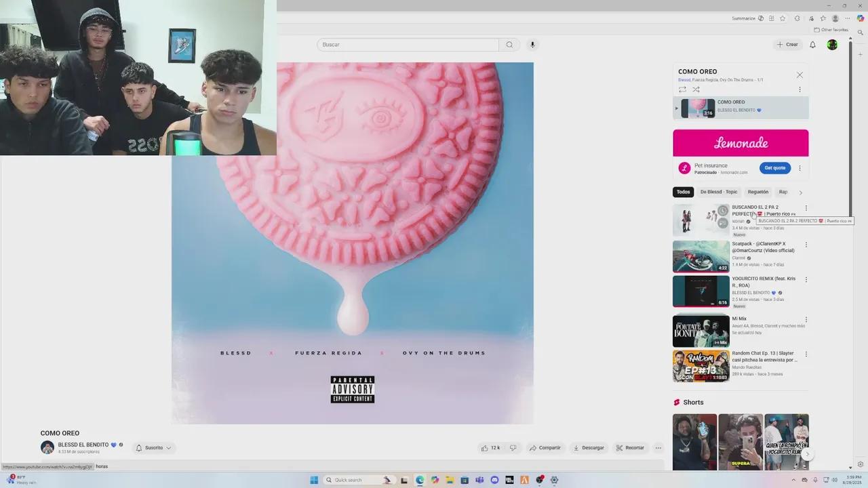Screen dimensions: 868x488
Task: Open Edge split screen icon
Action: coord(772,18)
